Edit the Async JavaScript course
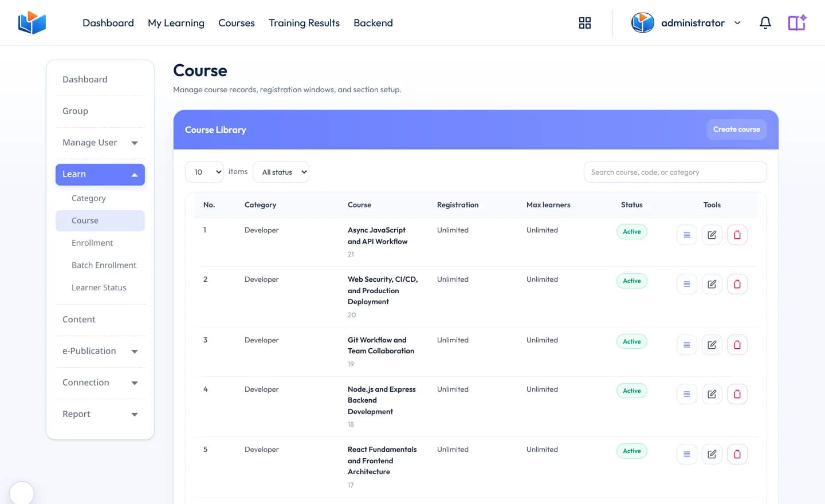This screenshot has height=504, width=825. [x=712, y=235]
